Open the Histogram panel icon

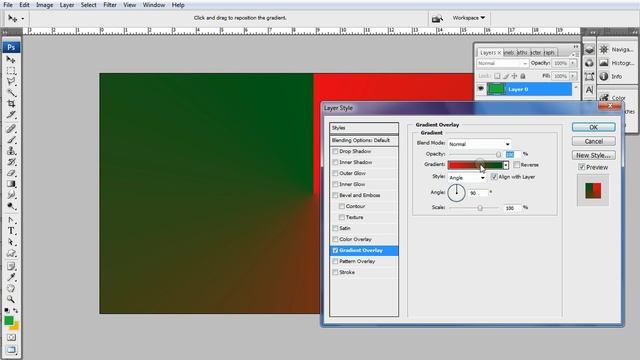[604, 63]
